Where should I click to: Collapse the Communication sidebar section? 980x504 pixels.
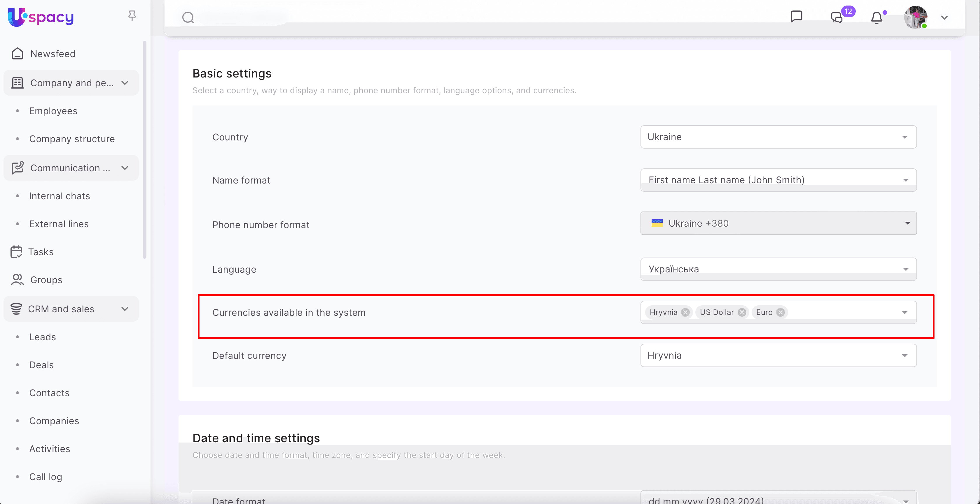tap(125, 168)
